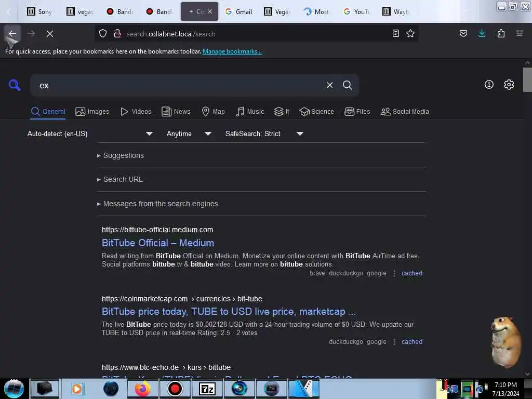Open BitTube price today coinmarketcap result

point(229,312)
